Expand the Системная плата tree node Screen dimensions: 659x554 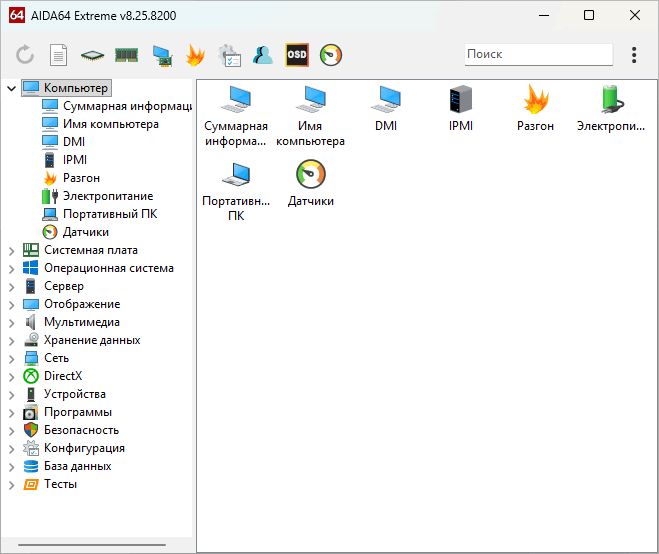(11, 250)
